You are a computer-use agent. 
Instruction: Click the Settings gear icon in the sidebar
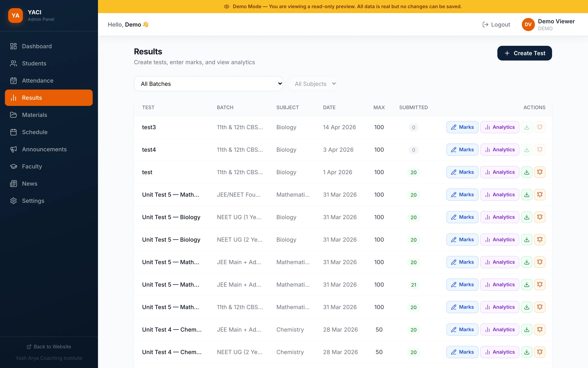(14, 201)
